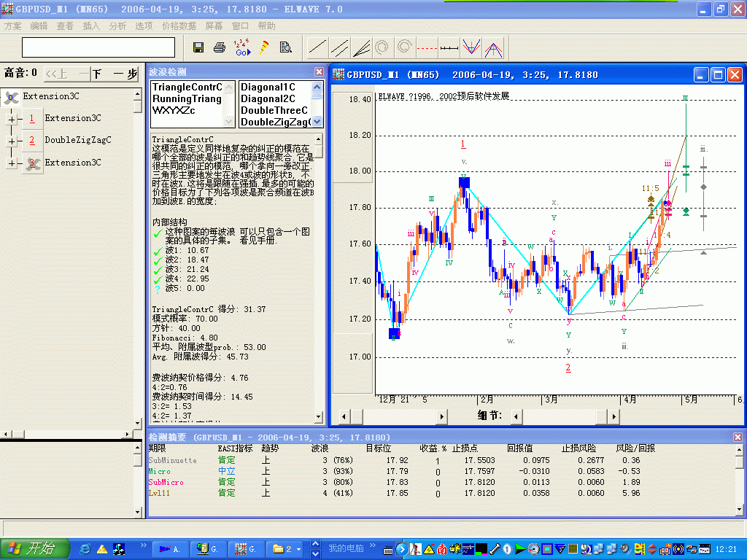Select the parallel channel lines tool
The height and width of the screenshot is (560, 747).
coord(339,47)
